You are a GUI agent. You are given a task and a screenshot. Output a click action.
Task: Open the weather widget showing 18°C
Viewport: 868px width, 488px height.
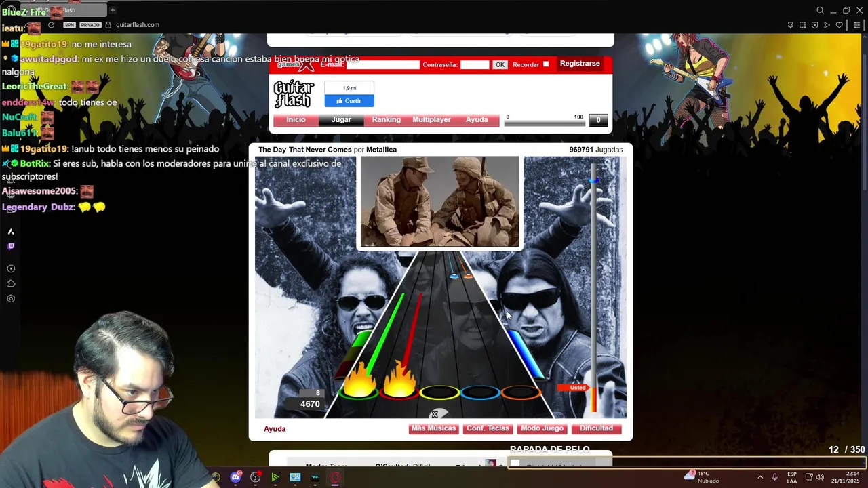703,477
